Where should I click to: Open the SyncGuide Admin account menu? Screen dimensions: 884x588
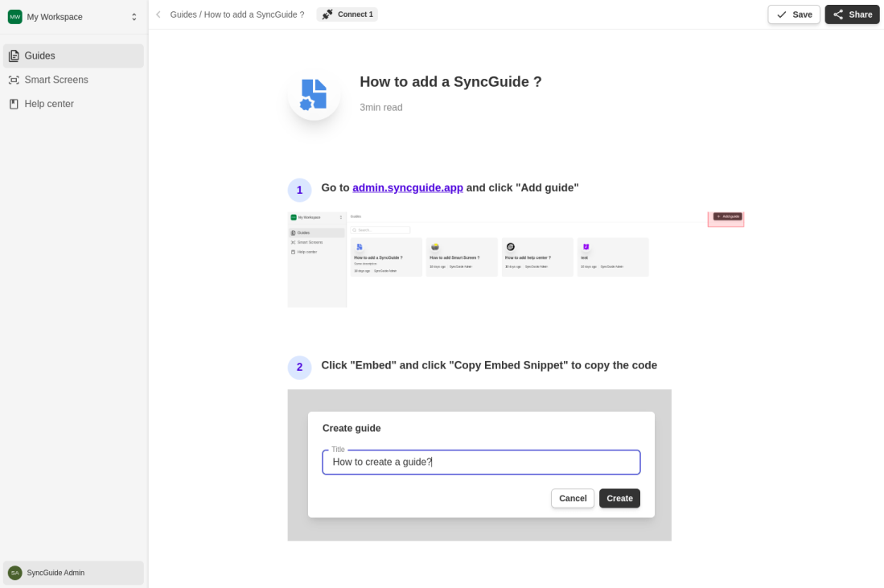coord(73,573)
